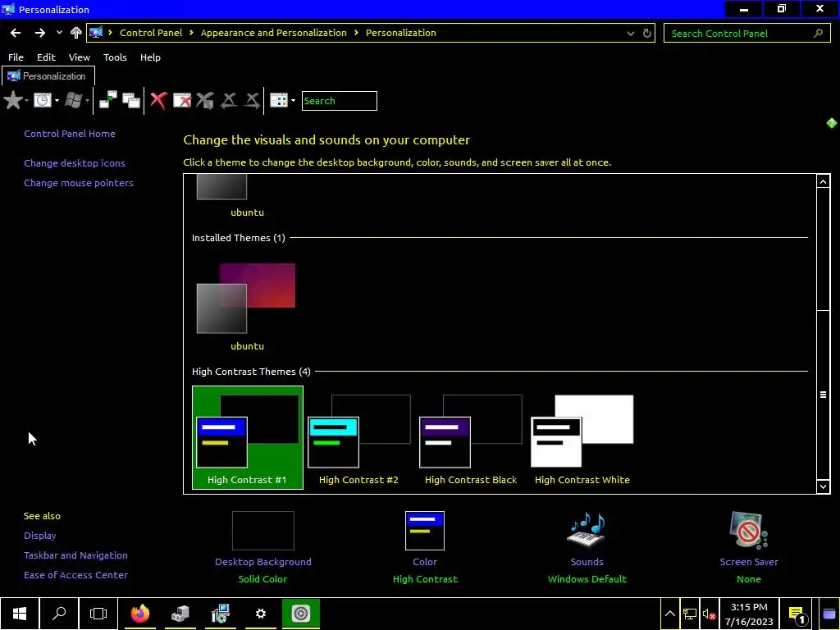Click the recently closed clock icon
840x630 pixels.
[43, 100]
